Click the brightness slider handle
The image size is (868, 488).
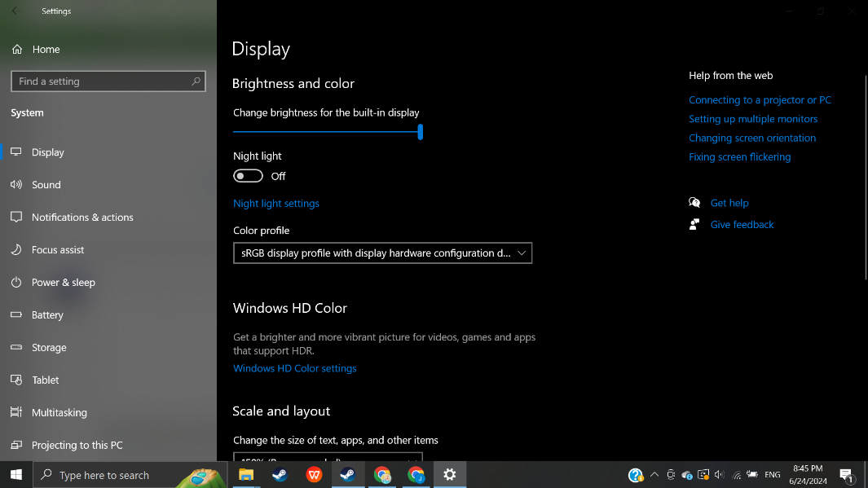pos(421,131)
